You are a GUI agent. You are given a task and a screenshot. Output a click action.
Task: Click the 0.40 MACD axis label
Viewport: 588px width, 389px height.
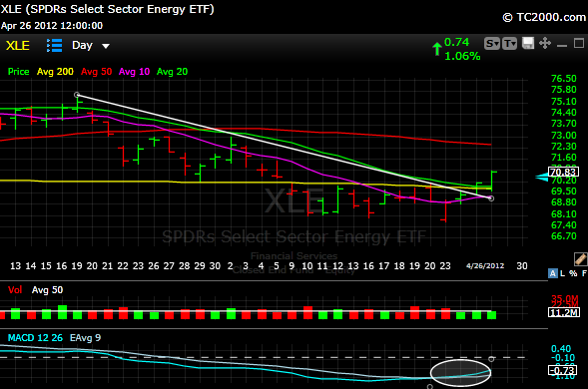click(561, 348)
